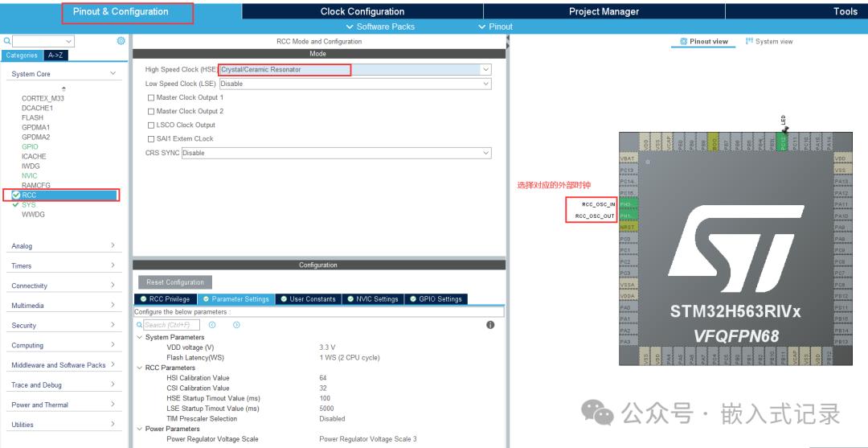Viewport: 868px width, 448px height.
Task: Open the category search combo box
Action: pyautogui.click(x=43, y=41)
